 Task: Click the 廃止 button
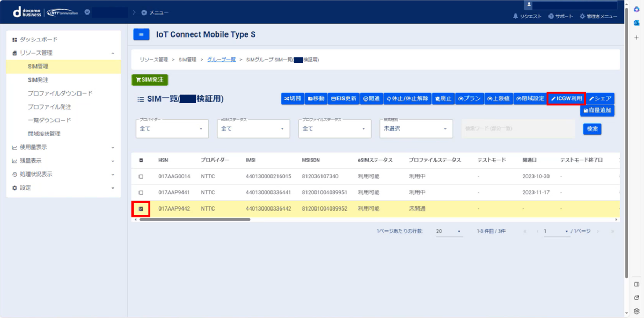click(x=443, y=99)
